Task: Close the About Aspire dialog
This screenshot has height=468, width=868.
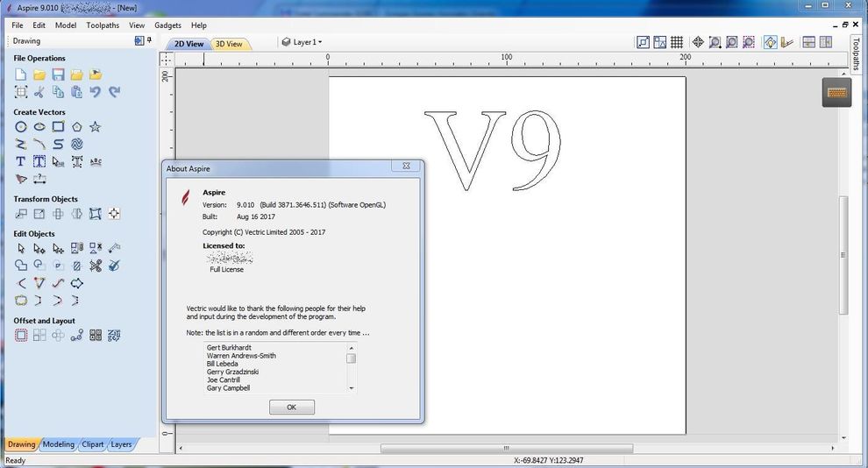Action: [x=406, y=166]
